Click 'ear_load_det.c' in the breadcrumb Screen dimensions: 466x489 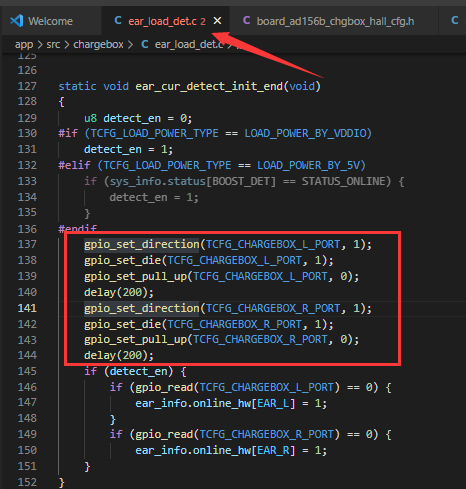pos(189,44)
